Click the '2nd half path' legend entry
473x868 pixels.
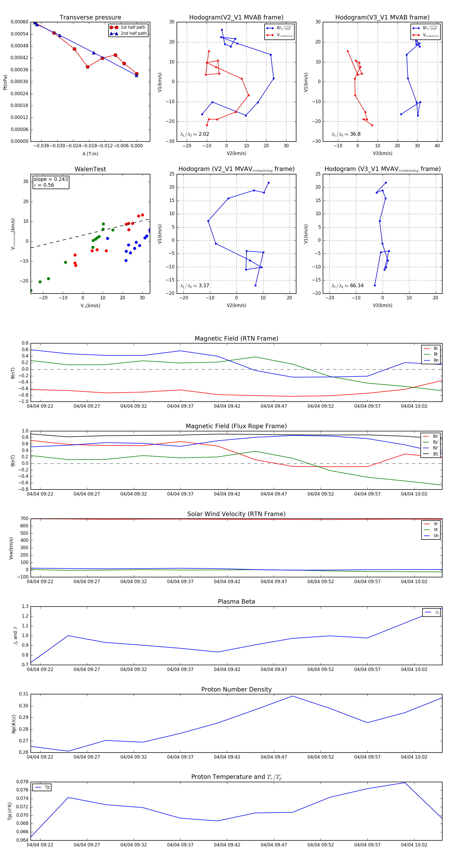128,33
